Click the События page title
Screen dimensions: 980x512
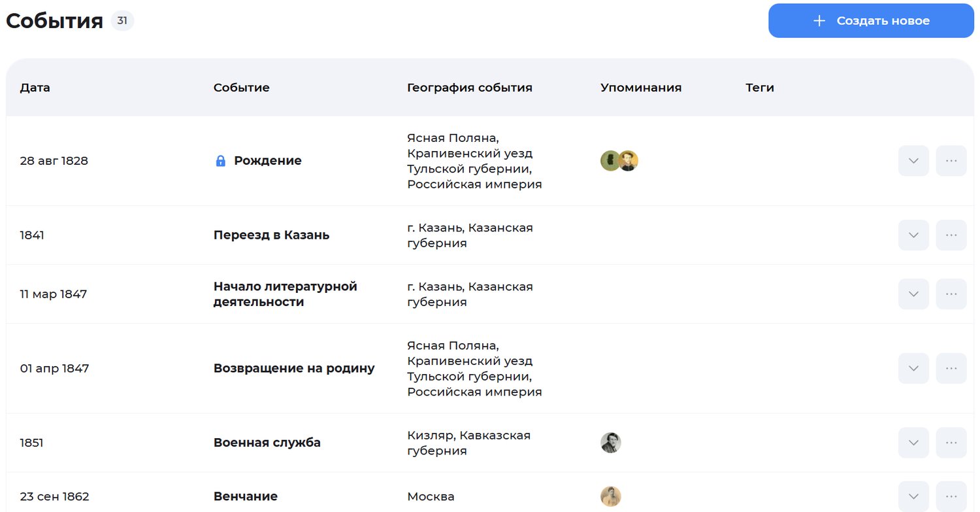(54, 20)
